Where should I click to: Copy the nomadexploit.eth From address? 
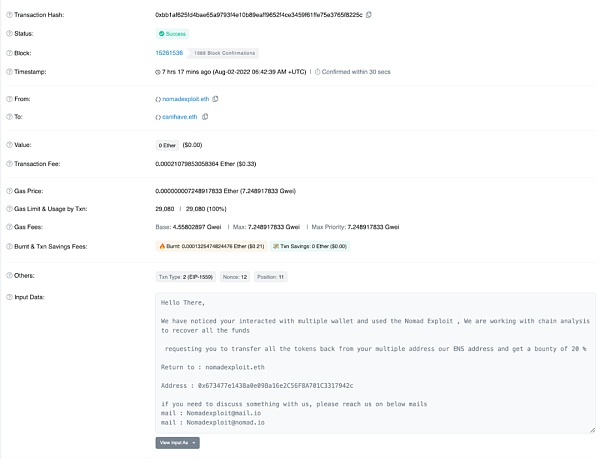(x=216, y=98)
